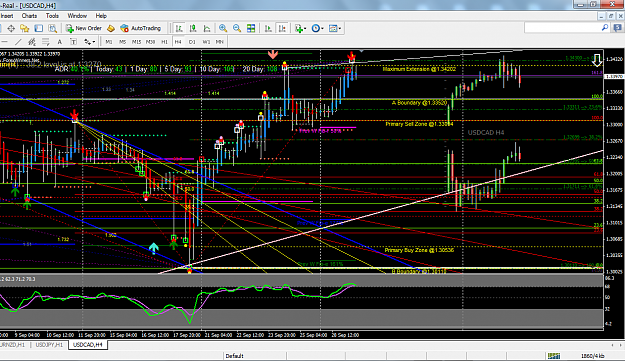Click the 21 Sep 04:00 time axis label
625x361 pixels.
(218, 335)
